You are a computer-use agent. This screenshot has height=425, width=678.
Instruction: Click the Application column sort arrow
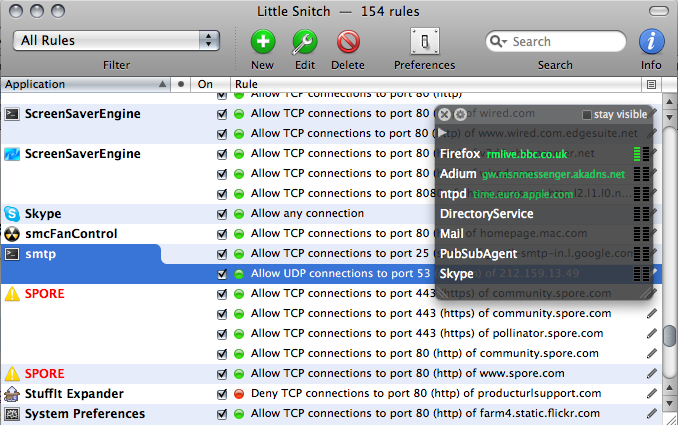(162, 84)
